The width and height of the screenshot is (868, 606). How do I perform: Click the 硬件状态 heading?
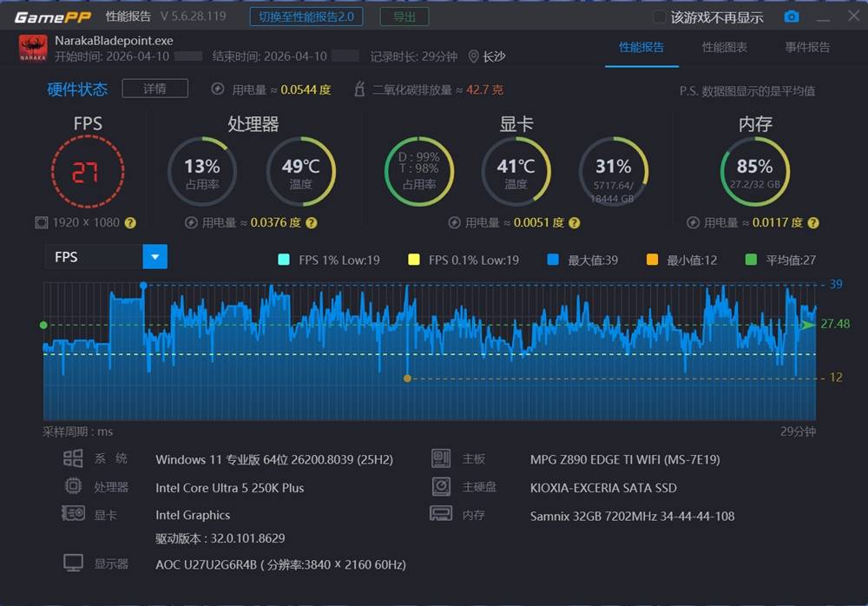click(x=77, y=89)
